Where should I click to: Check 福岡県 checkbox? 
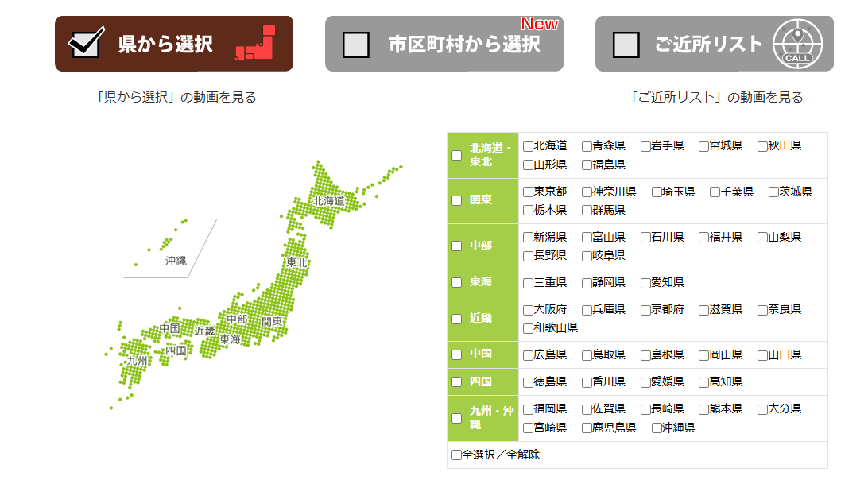(x=528, y=410)
